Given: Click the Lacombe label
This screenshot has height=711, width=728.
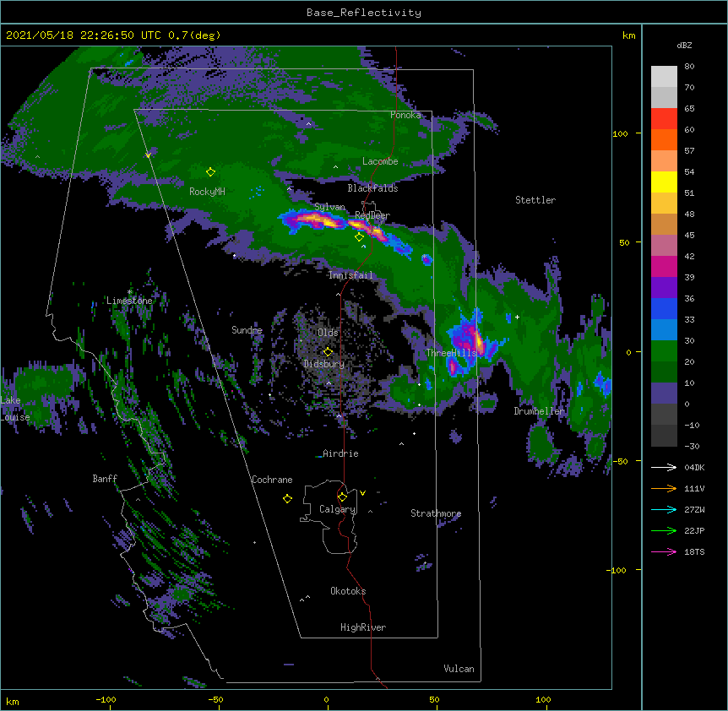Looking at the screenshot, I should click(380, 161).
